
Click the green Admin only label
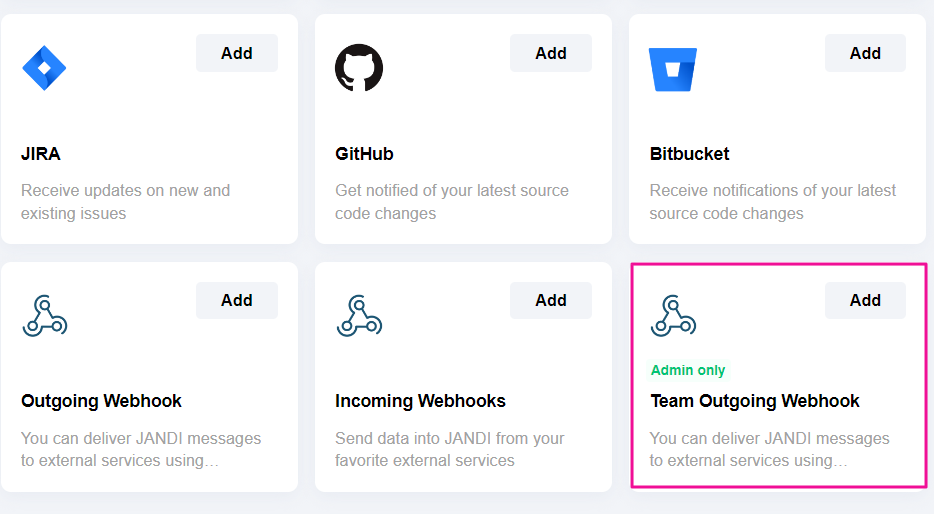(688, 370)
